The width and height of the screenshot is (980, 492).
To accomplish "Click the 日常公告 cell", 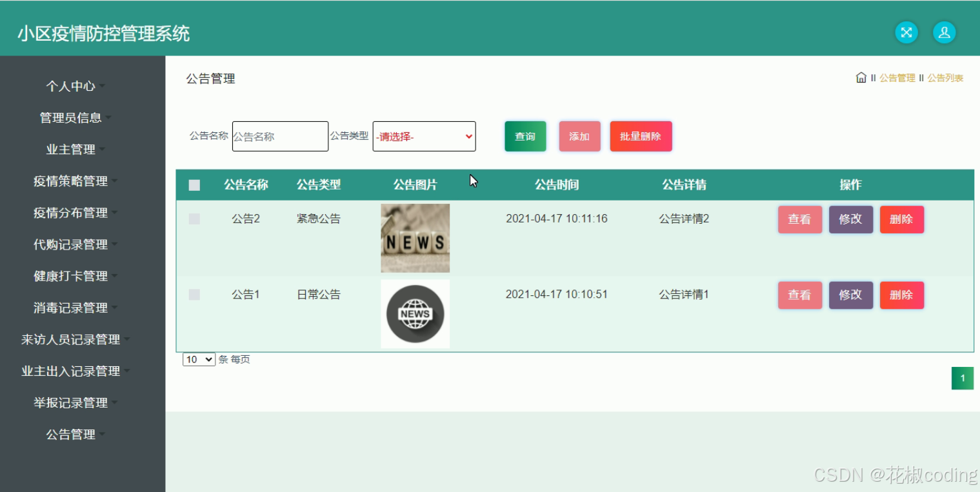I will pos(318,294).
